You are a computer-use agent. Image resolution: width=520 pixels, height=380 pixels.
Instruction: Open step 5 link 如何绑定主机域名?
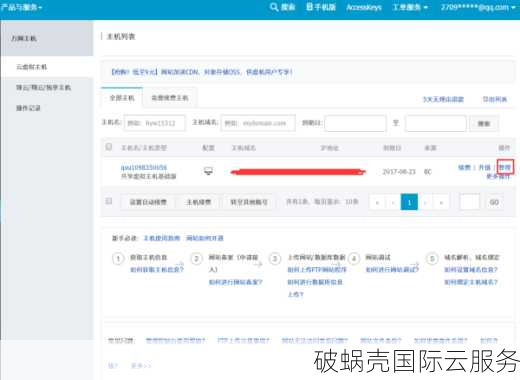pos(471,282)
